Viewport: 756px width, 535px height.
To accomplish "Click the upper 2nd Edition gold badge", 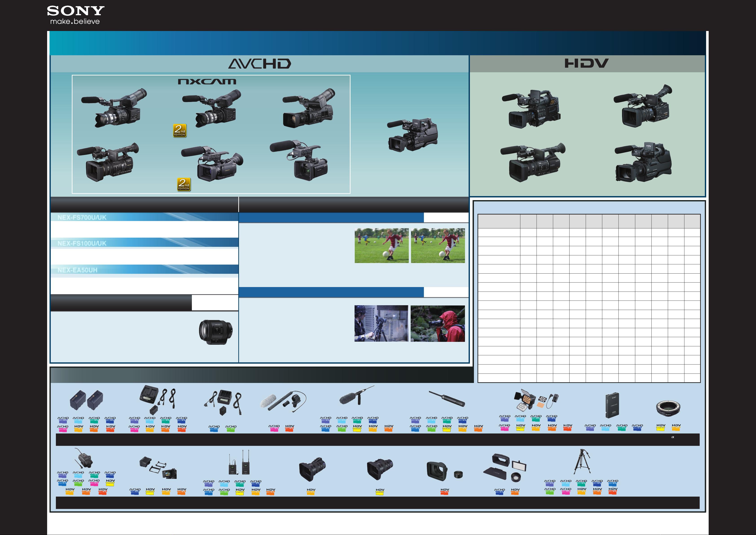I will tap(180, 130).
